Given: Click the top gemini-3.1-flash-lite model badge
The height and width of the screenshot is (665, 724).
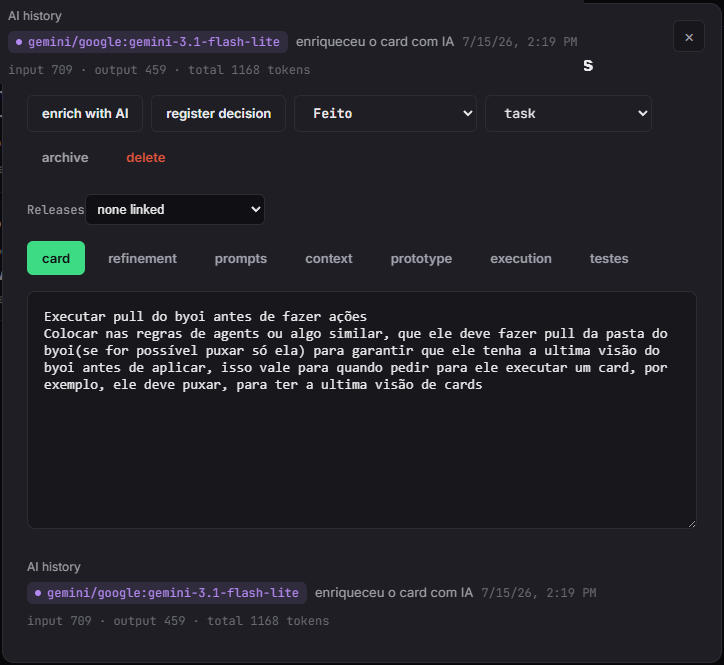Looking at the screenshot, I should pos(148,42).
